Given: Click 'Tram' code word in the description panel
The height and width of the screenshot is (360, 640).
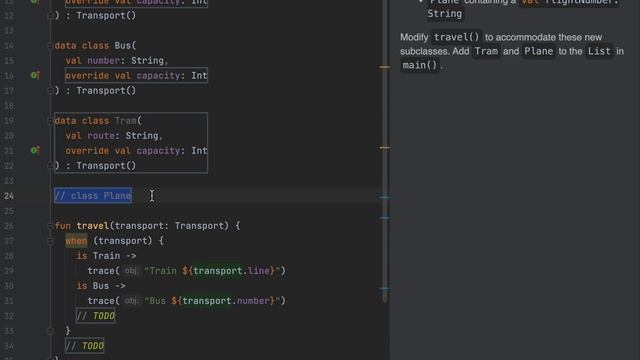Looking at the screenshot, I should 486,51.
